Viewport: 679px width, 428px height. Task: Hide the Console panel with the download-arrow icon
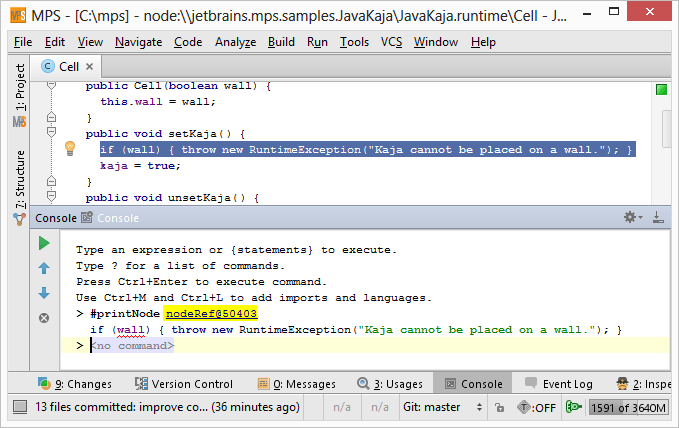658,217
